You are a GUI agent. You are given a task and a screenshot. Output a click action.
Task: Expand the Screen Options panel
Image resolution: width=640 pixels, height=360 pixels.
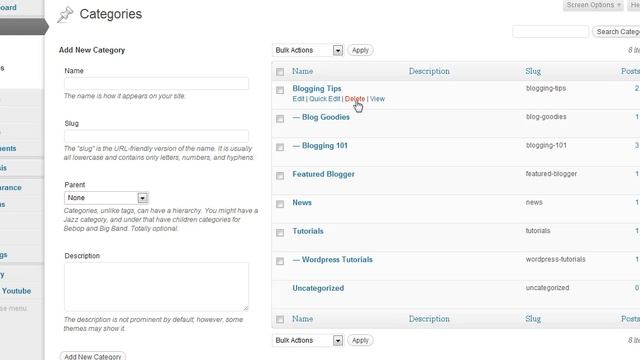(x=593, y=5)
